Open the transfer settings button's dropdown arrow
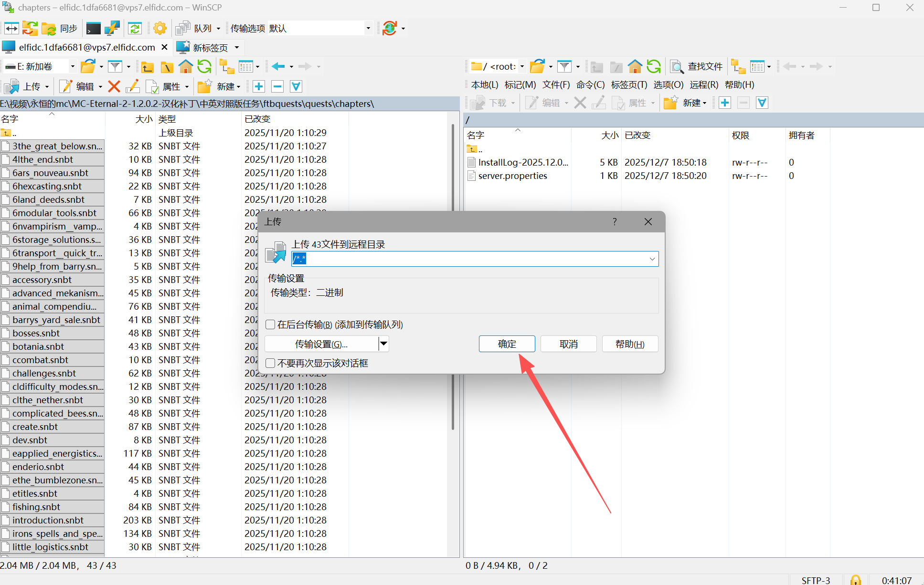The image size is (924, 585). pos(383,344)
